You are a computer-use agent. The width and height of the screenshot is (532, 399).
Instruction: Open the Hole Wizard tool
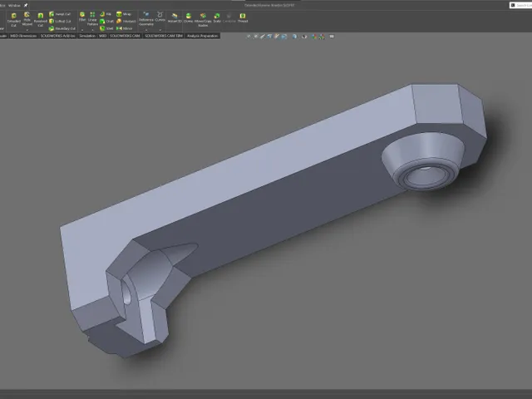tap(27, 19)
